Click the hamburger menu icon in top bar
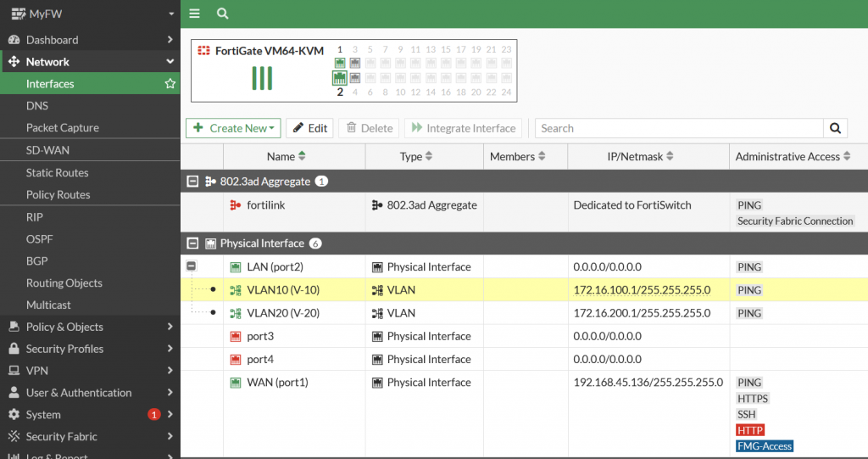 (x=195, y=14)
